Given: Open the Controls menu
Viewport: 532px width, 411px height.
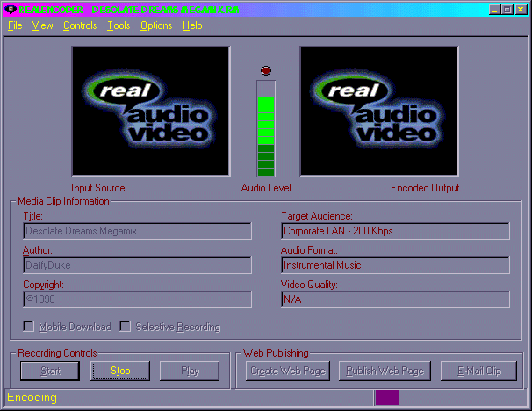Looking at the screenshot, I should 80,25.
